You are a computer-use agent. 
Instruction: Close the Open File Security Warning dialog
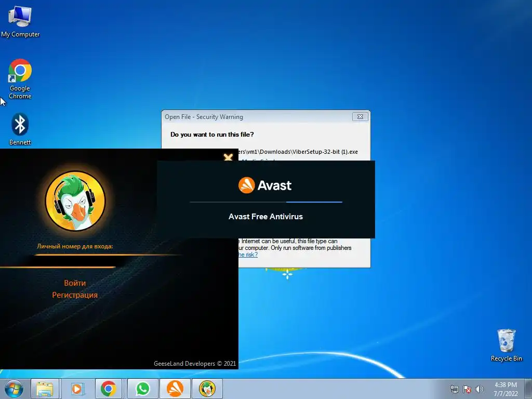pyautogui.click(x=361, y=117)
